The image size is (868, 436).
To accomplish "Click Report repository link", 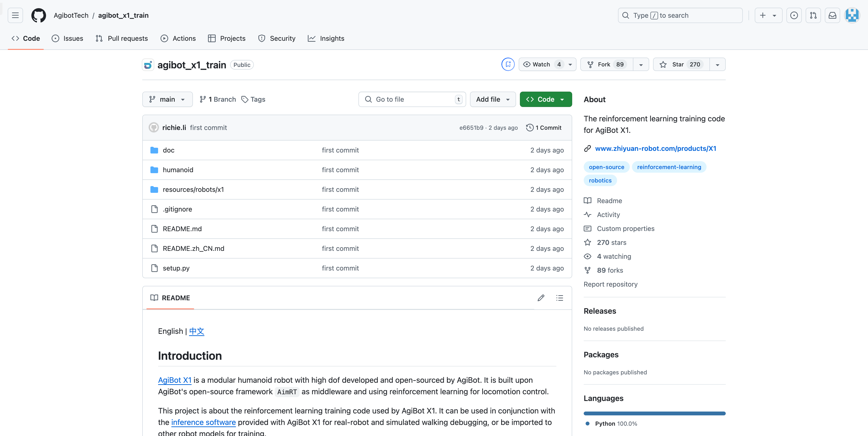I will [610, 284].
